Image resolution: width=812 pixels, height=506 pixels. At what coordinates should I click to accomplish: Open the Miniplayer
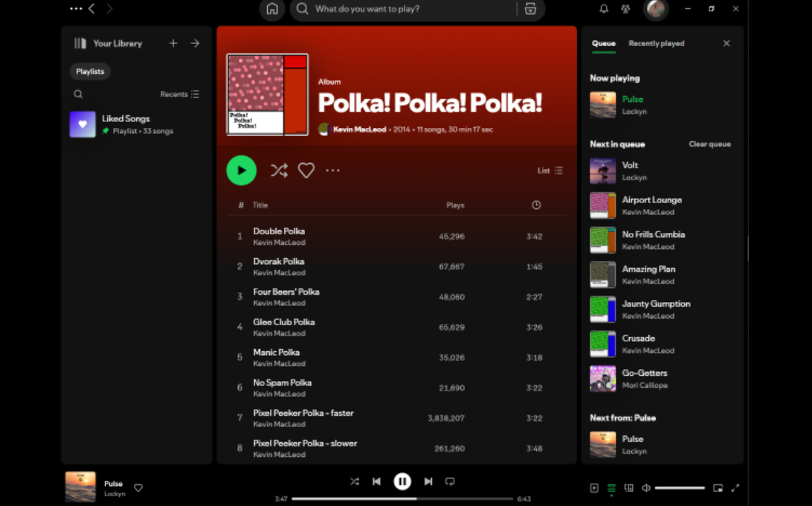718,487
